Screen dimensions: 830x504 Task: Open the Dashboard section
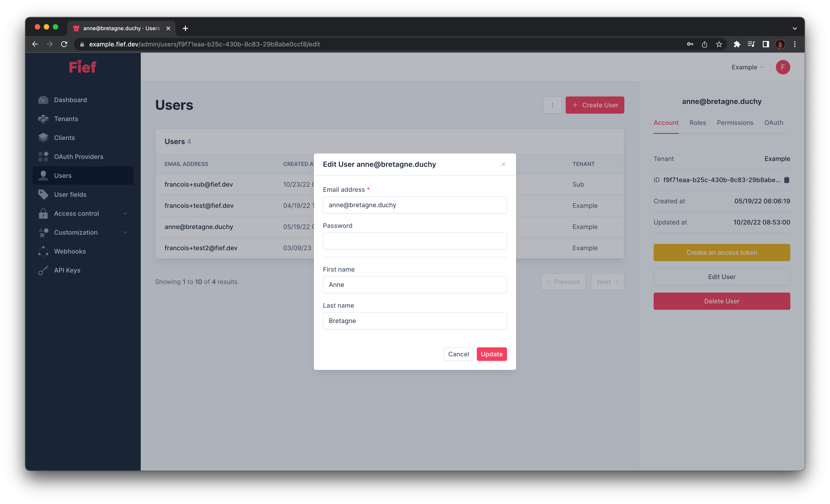tap(70, 100)
